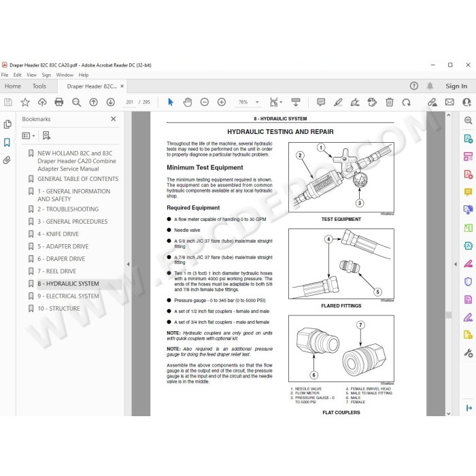This screenshot has width=476, height=476.
Task: Add a sticky note comment
Action: point(321,102)
